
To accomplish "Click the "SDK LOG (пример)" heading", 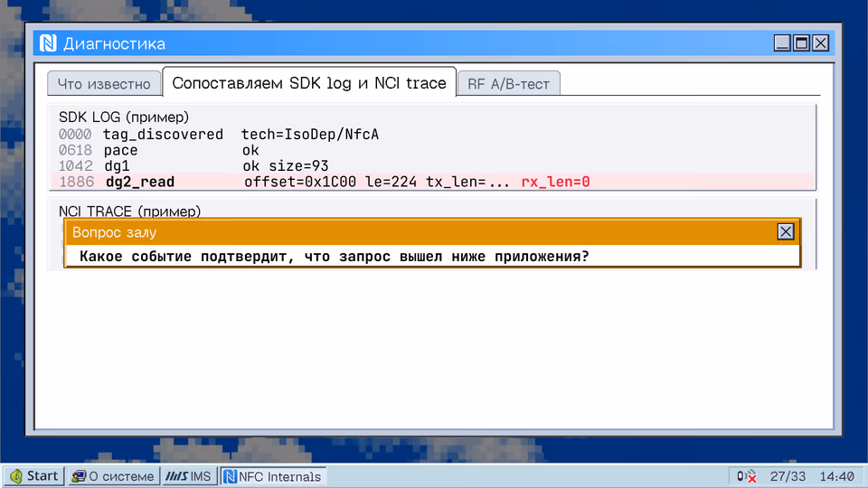I will 124,117.
